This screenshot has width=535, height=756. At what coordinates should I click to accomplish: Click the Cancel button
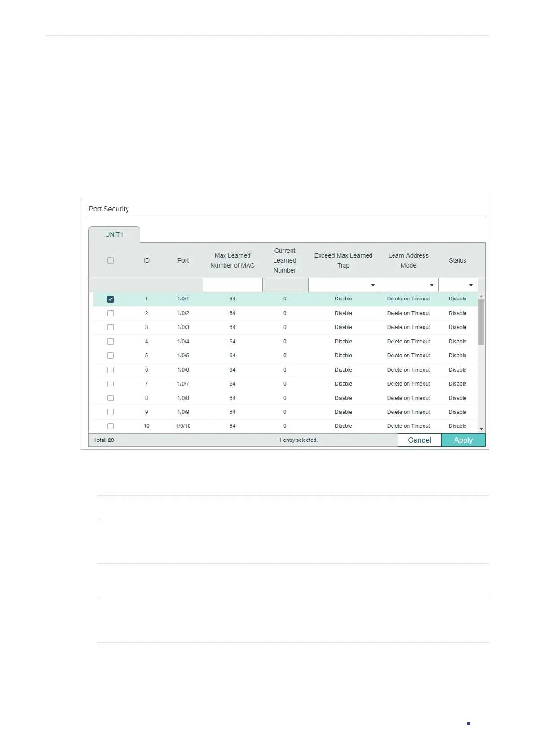(x=420, y=440)
